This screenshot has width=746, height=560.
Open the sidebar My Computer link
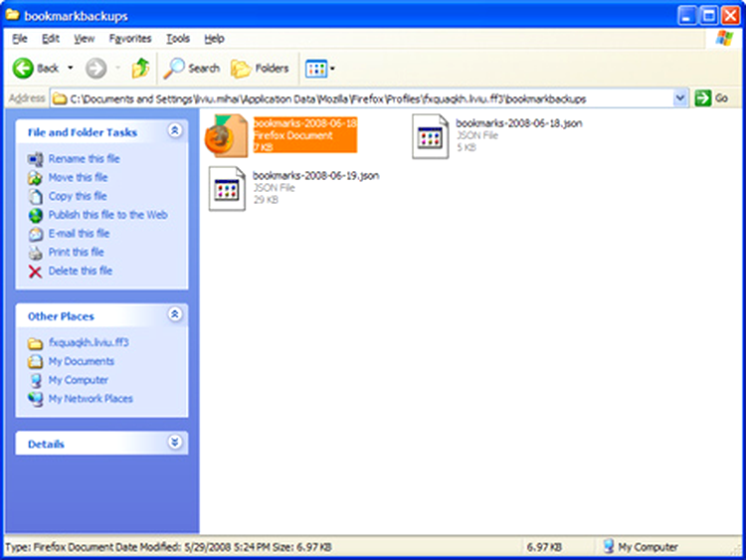79,380
